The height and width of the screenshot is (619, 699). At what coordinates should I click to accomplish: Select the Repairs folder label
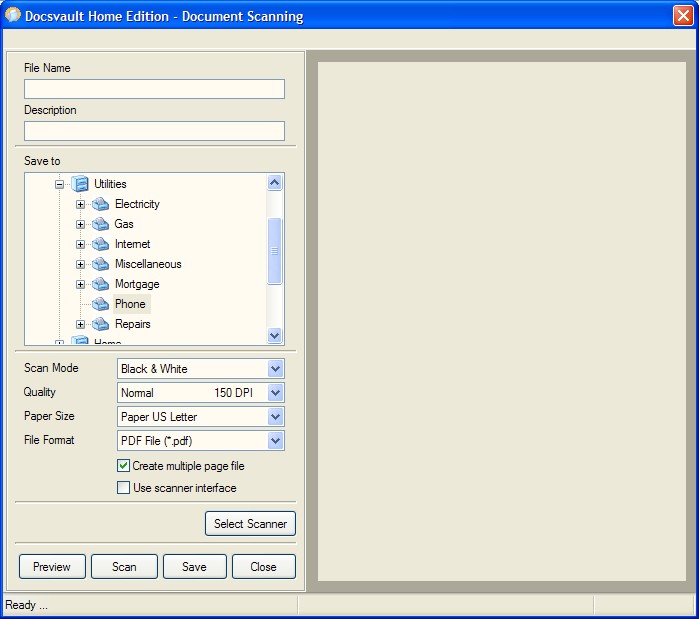pos(133,324)
